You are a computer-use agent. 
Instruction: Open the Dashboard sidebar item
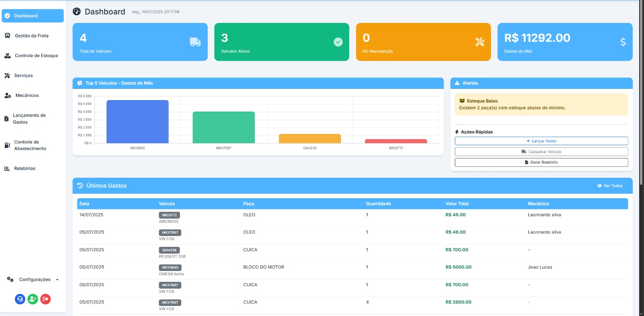point(33,16)
